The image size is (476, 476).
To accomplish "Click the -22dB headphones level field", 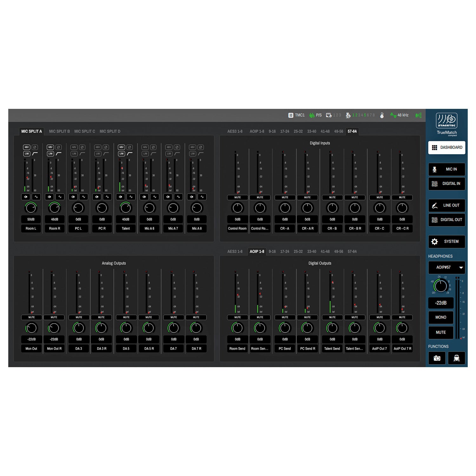I will coord(441,303).
